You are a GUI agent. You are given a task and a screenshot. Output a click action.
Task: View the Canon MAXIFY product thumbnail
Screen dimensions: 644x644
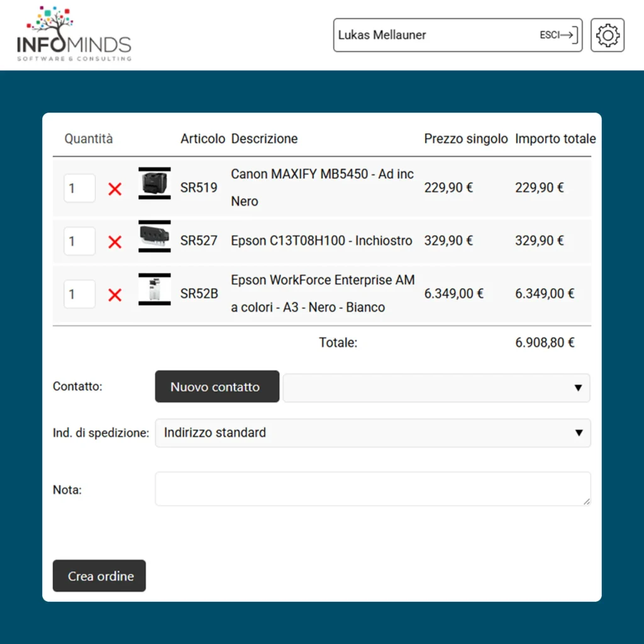[154, 184]
